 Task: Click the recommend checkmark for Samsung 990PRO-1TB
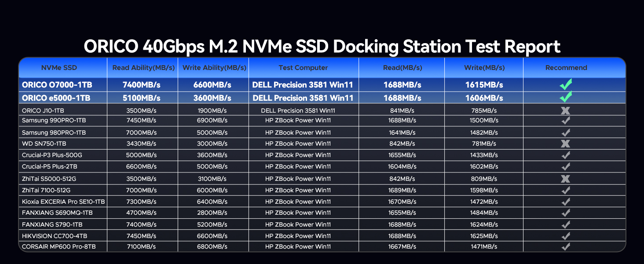click(566, 120)
